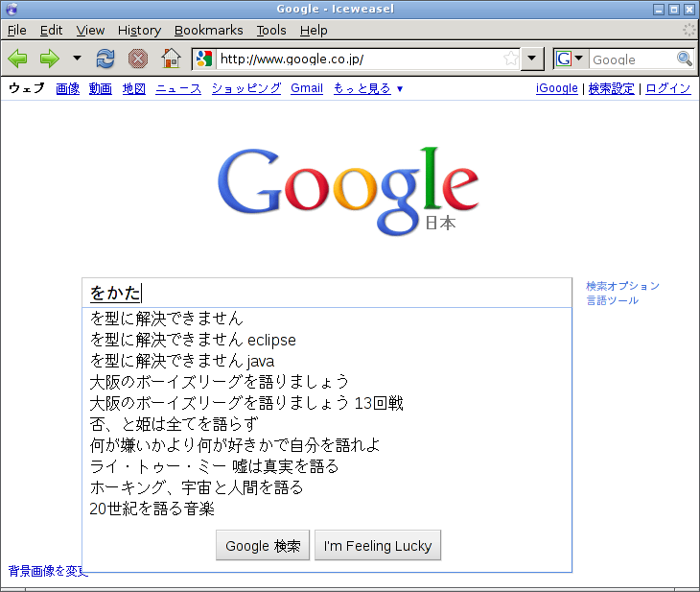Click the green Forward arrow button
The image size is (700, 592).
coord(49,59)
